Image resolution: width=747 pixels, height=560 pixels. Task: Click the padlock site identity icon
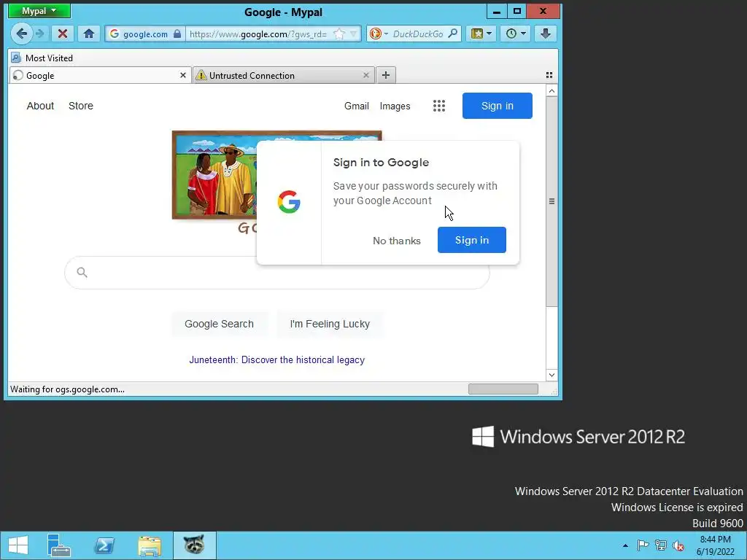177,34
